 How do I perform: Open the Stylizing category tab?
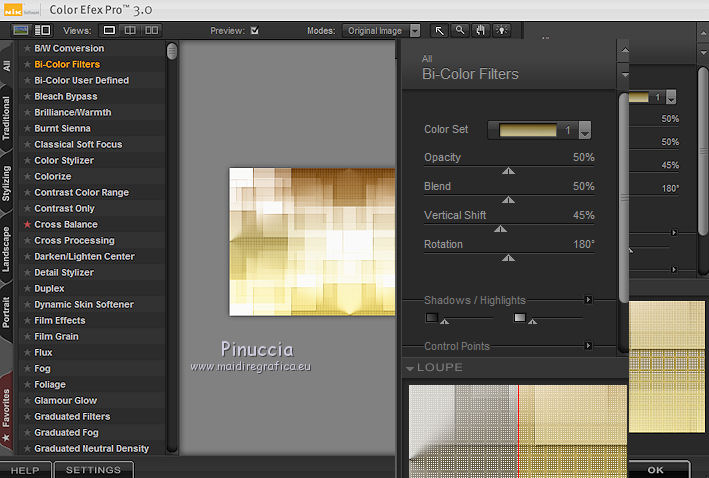6,183
